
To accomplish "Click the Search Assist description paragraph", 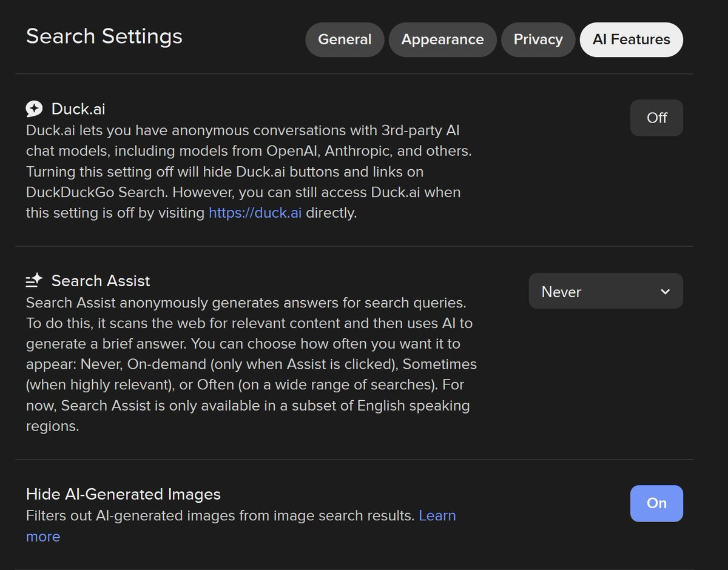I will 243,364.
